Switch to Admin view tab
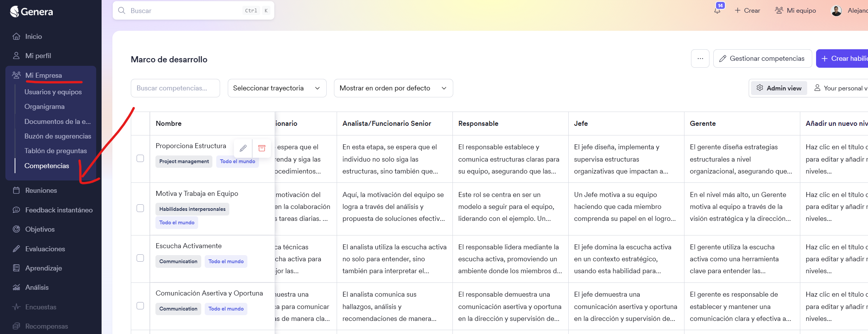 point(779,88)
